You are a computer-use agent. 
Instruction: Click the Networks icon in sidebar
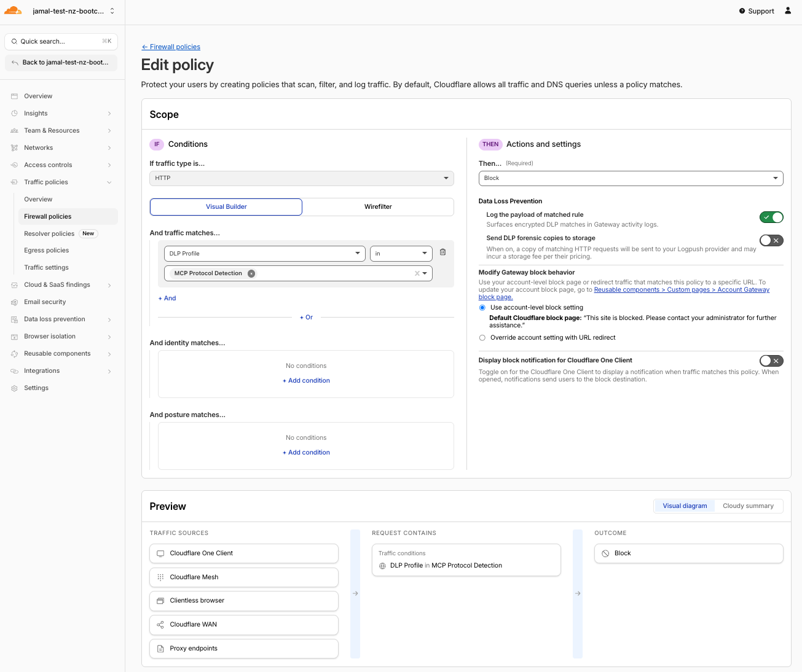coord(14,148)
